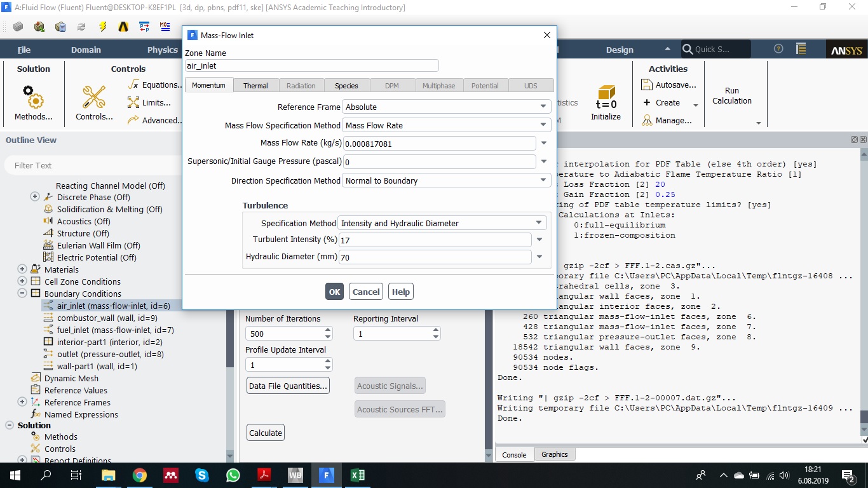Screen dimensions: 868x488
Task: Open Direction Specification Method dropdown
Action: (x=446, y=180)
